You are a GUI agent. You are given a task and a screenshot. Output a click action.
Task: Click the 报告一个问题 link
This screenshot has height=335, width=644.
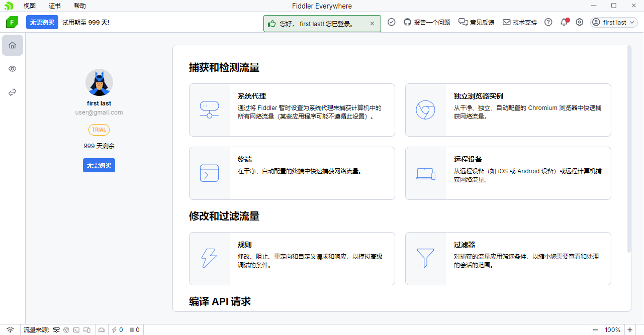pyautogui.click(x=432, y=23)
